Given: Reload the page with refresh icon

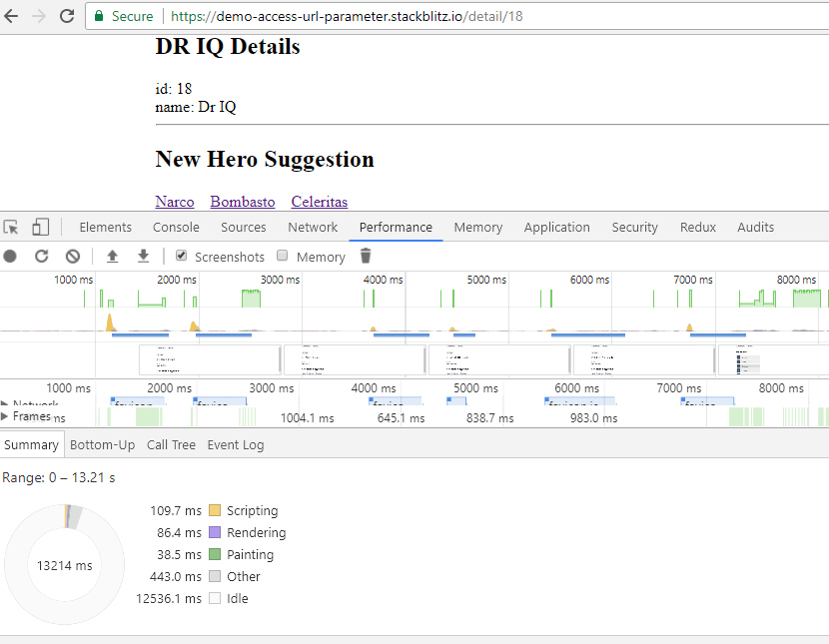Looking at the screenshot, I should click(67, 16).
